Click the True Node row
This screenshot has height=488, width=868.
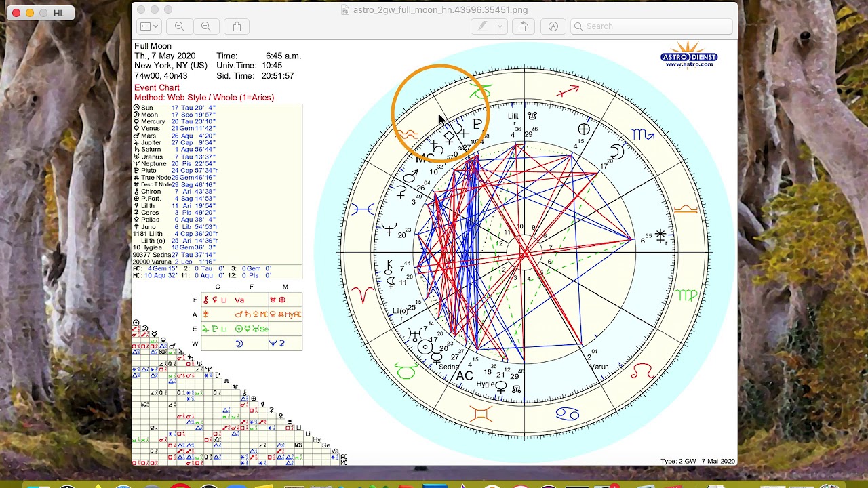[x=174, y=178]
